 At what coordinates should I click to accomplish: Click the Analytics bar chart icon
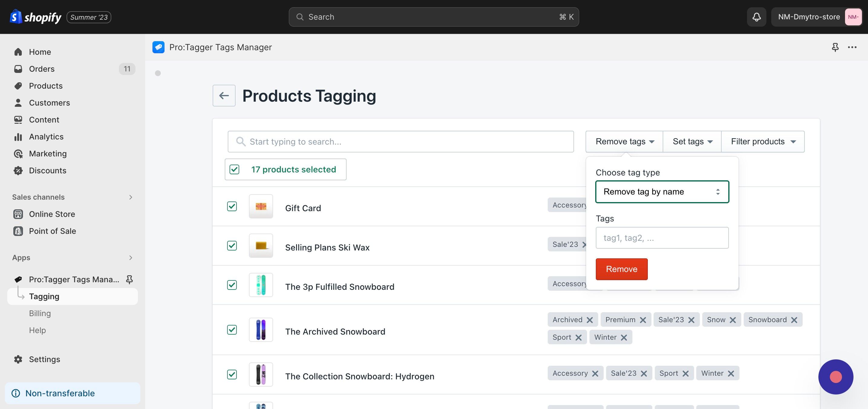tap(18, 136)
